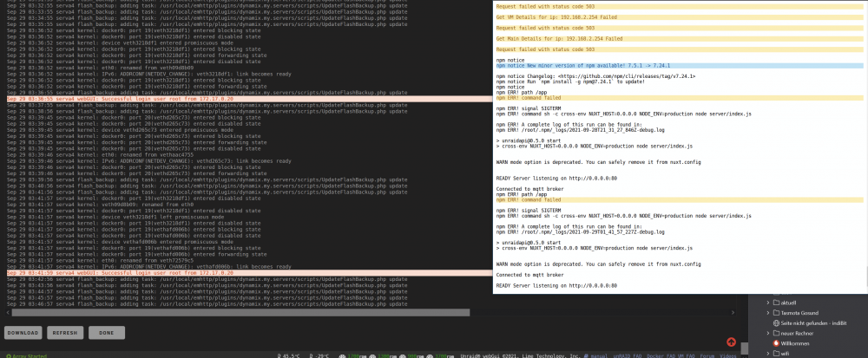The height and width of the screenshot is (358, 868).
Task: Expand the aktuell bookmark folder chevron
Action: [x=768, y=303]
